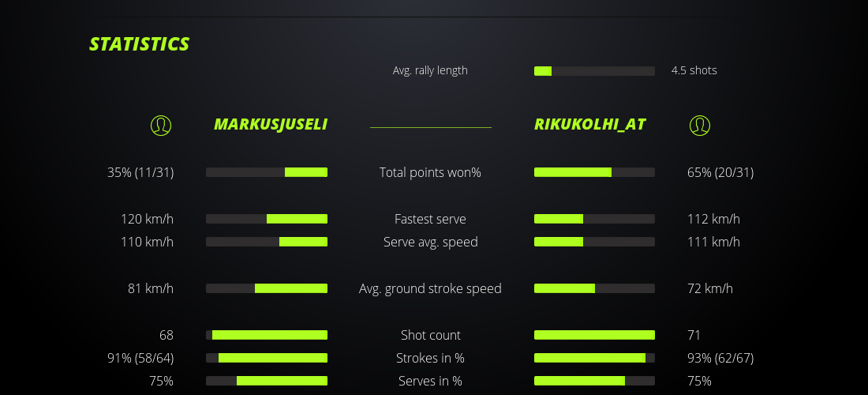The width and height of the screenshot is (868, 395).
Task: Click the 91% (58/64) strokes value
Action: (140, 358)
